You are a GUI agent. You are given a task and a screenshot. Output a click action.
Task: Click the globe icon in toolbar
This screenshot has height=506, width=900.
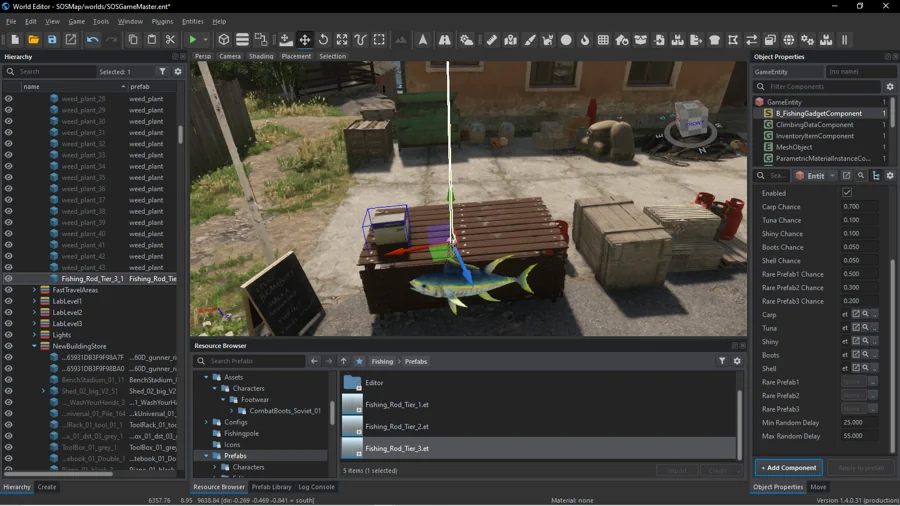[789, 40]
